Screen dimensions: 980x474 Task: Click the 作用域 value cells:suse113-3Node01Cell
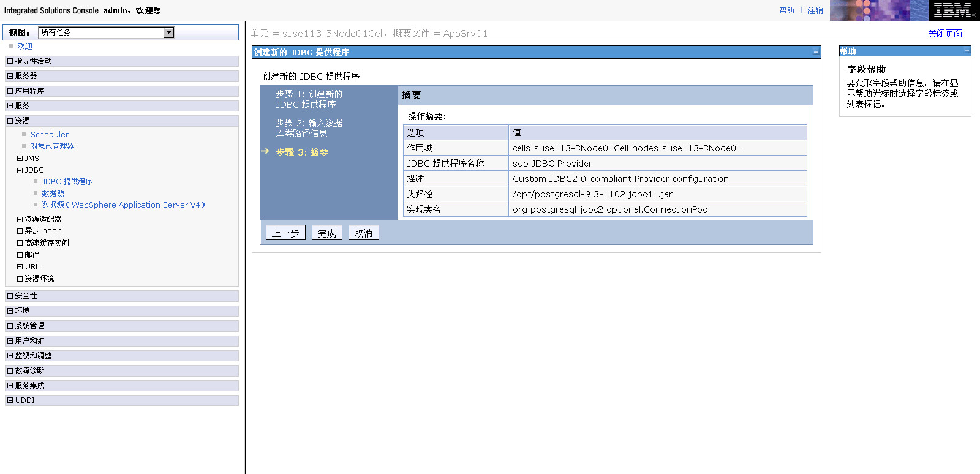point(627,148)
